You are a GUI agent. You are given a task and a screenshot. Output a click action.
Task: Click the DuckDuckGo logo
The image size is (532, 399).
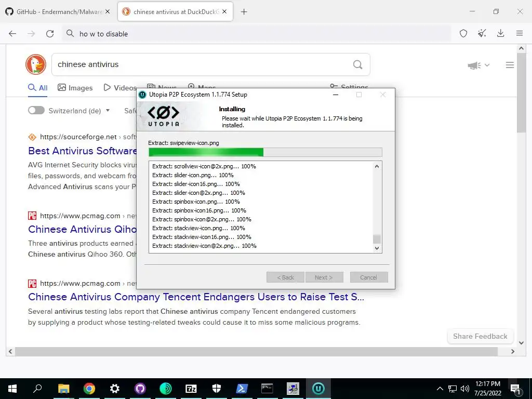pos(36,64)
